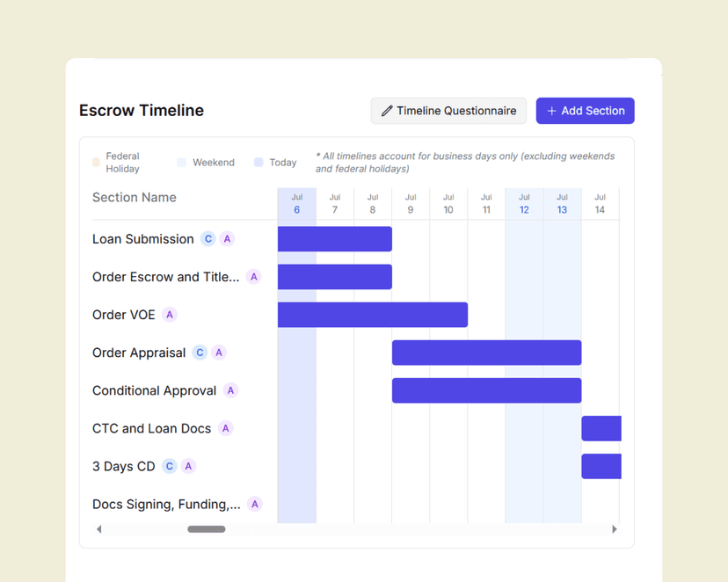Click the Conditional Approval section name

154,391
